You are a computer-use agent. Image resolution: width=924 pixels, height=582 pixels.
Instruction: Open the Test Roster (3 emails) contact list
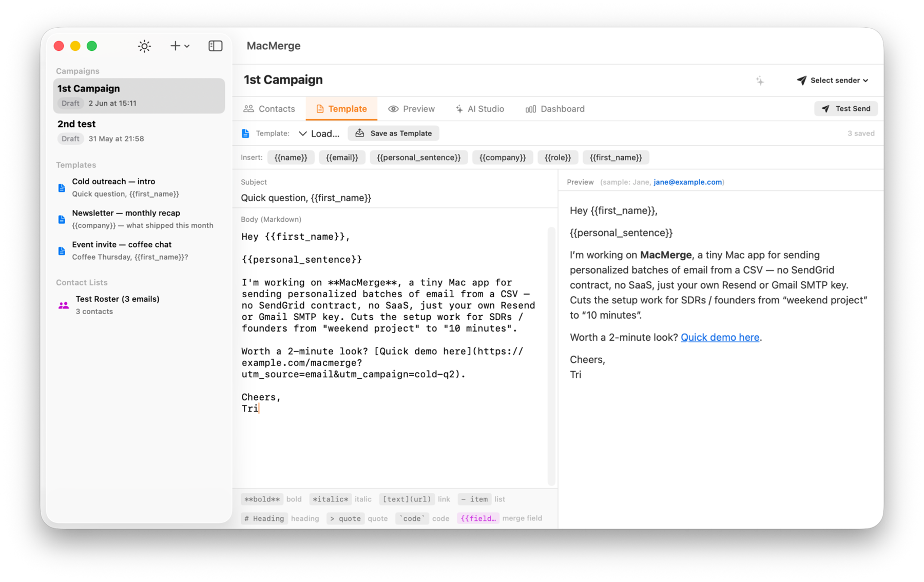pyautogui.click(x=139, y=305)
